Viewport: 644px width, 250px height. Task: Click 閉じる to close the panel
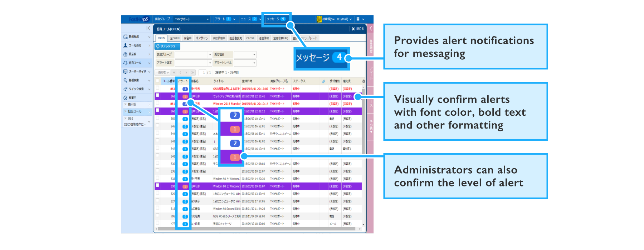tap(358, 29)
